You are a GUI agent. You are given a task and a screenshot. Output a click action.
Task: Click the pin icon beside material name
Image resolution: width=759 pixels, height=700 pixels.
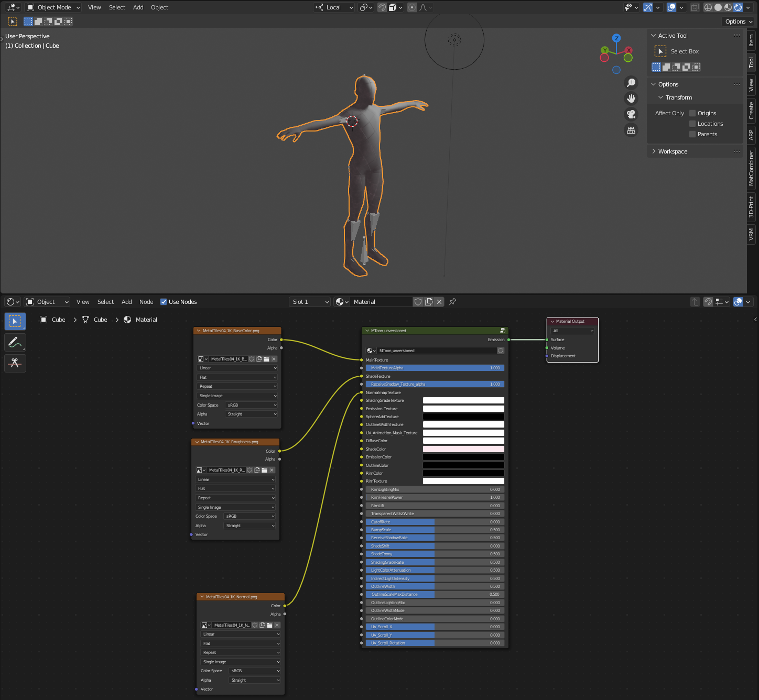(452, 302)
